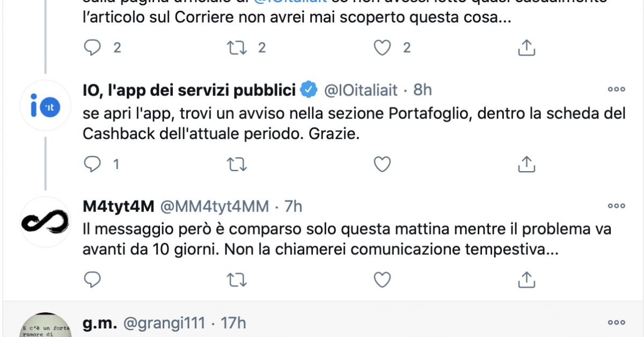
Task: Retweet M4tyt4M's comunicazione tempestiva tweet
Action: (237, 279)
